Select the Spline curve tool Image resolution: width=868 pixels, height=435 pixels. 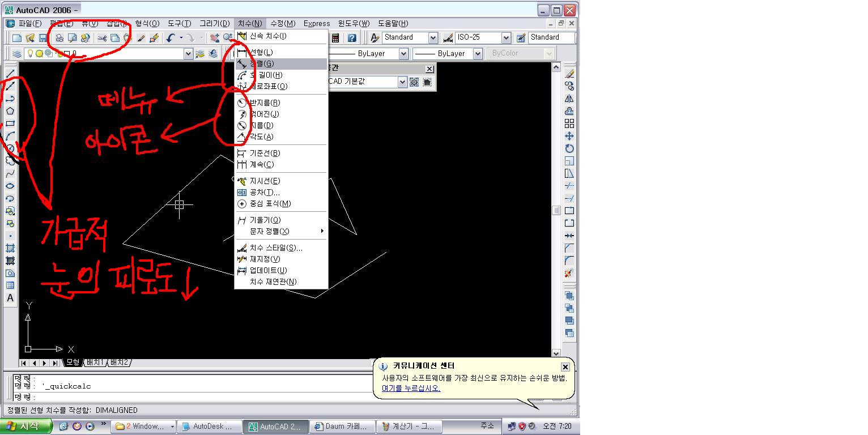click(x=10, y=173)
